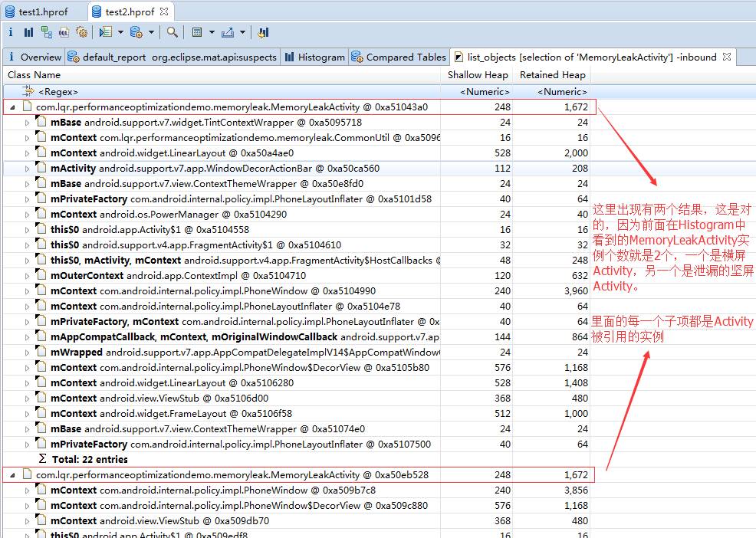Click the Compare to another heap dump icon
The height and width of the screenshot is (538, 756).
point(263,32)
